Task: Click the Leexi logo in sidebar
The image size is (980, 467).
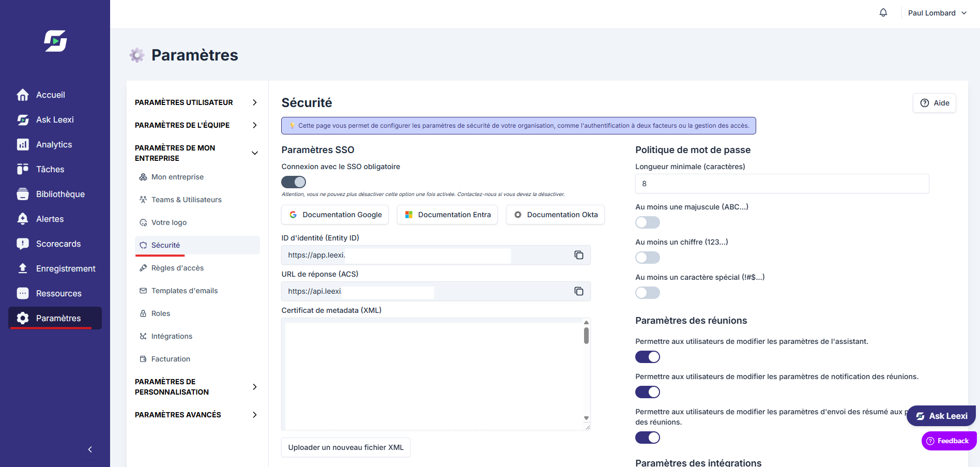Action: 55,41
